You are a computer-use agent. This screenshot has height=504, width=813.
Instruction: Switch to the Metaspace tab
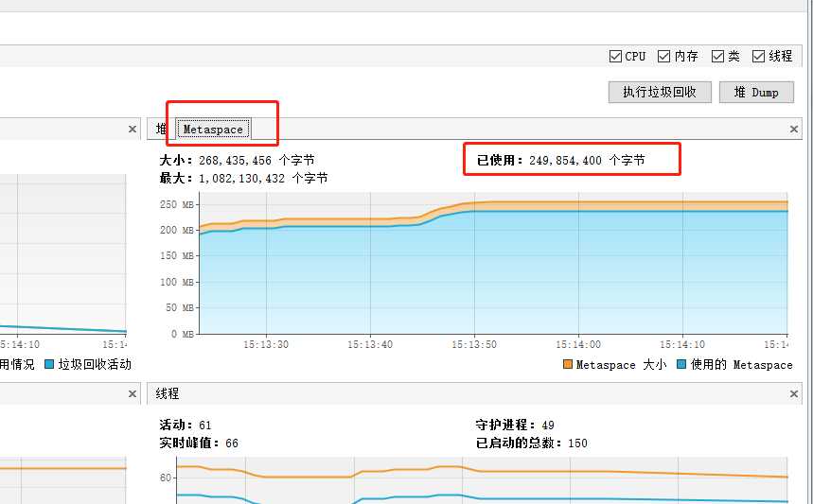[213, 130]
